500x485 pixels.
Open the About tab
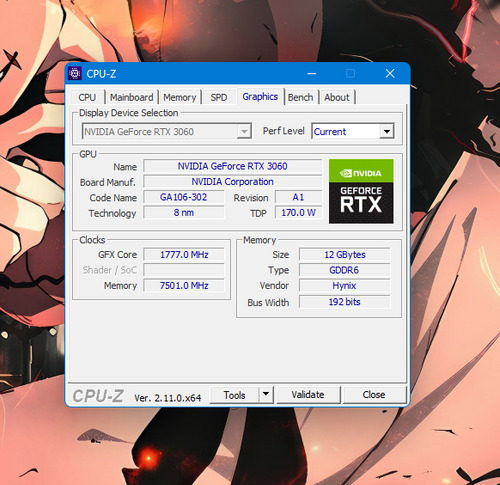pos(337,97)
